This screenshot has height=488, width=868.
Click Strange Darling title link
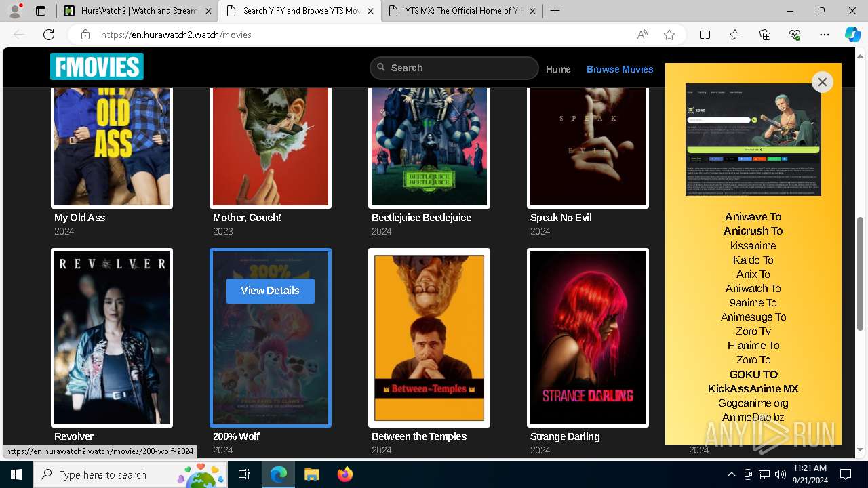(x=565, y=436)
